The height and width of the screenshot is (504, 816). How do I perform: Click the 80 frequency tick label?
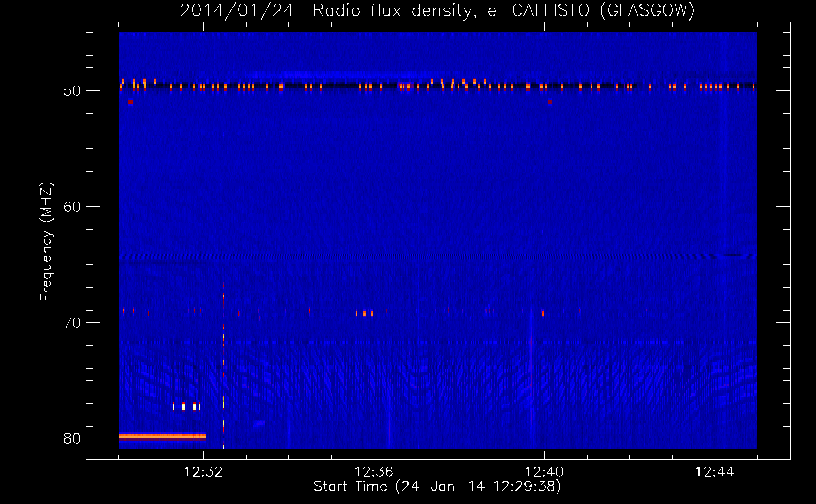pyautogui.click(x=72, y=438)
